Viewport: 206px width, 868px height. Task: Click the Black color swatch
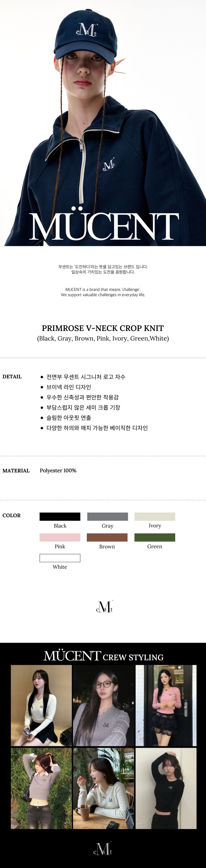point(60,516)
